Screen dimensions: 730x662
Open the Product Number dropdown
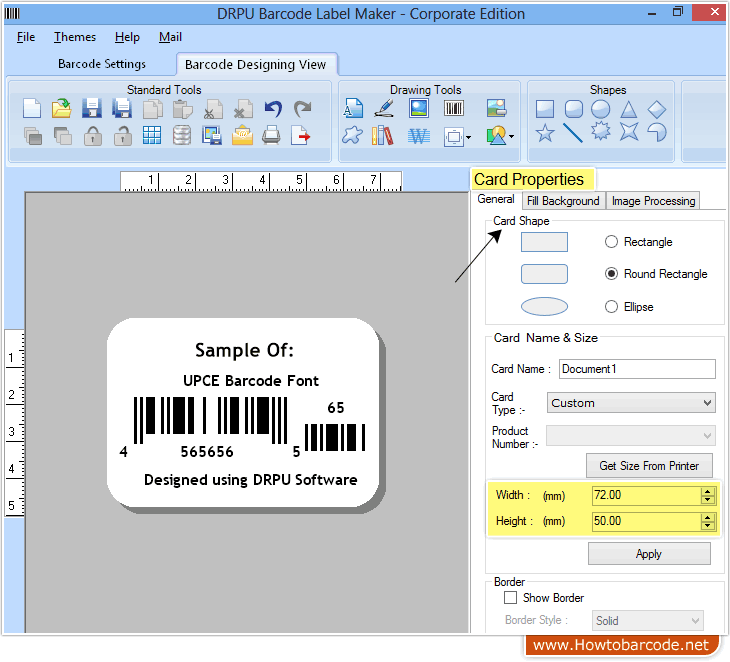[630, 436]
